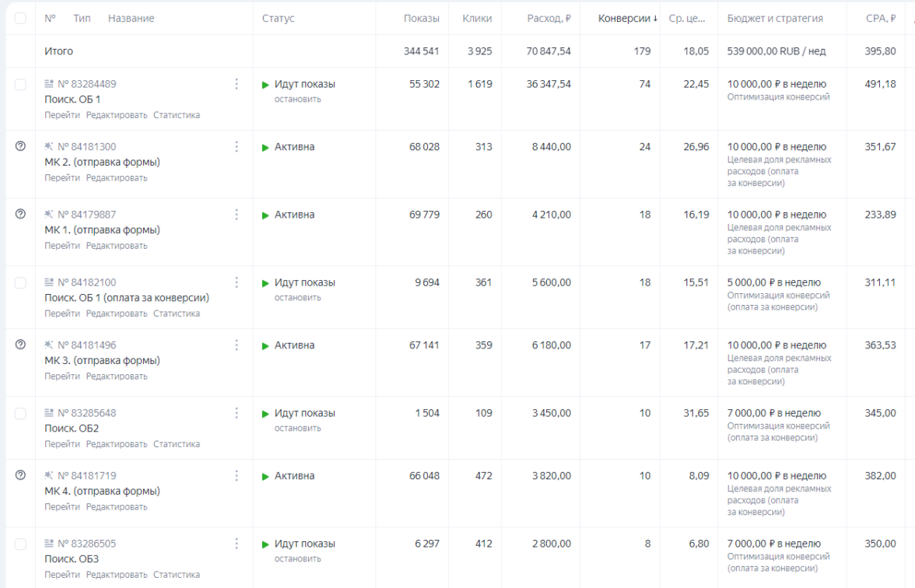Click the green play icon for Поиск. ОБ2
This screenshot has width=915, height=588.
click(266, 413)
